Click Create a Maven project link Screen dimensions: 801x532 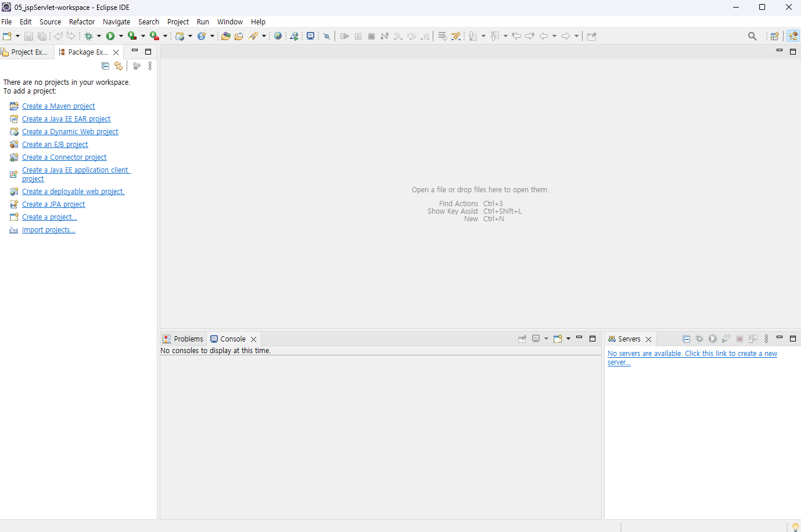click(x=59, y=106)
